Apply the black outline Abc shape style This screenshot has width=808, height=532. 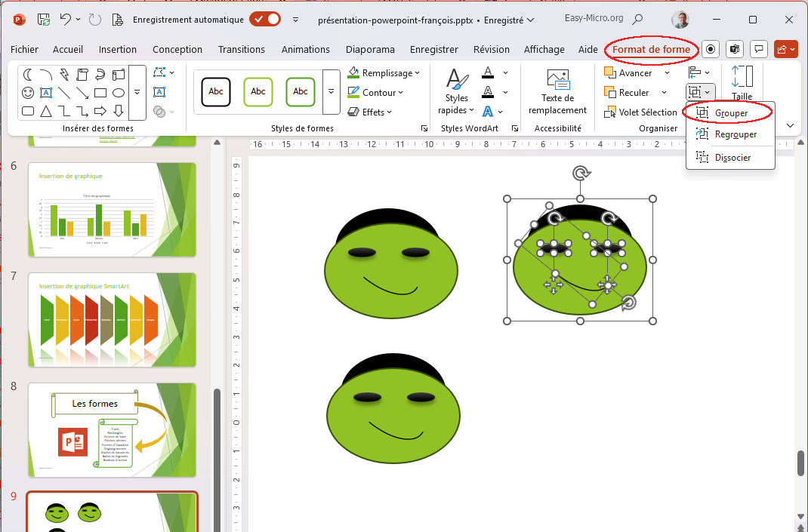pos(216,91)
